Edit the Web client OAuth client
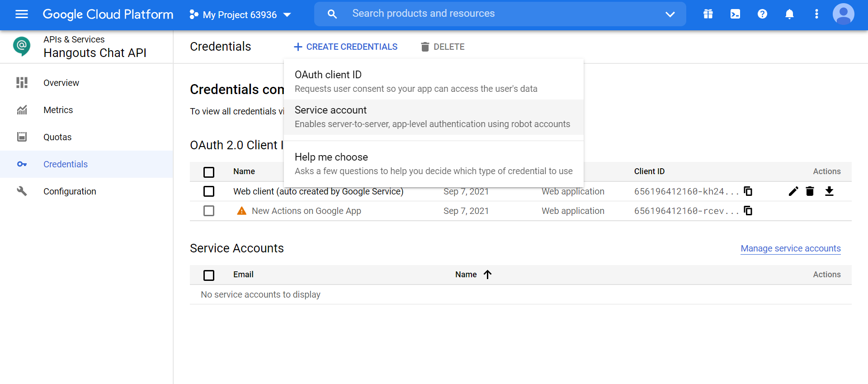Screen dimensions: 868x384 pyautogui.click(x=793, y=191)
